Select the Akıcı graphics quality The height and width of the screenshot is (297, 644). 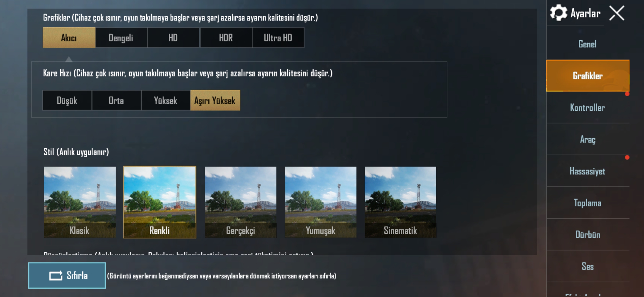[69, 38]
